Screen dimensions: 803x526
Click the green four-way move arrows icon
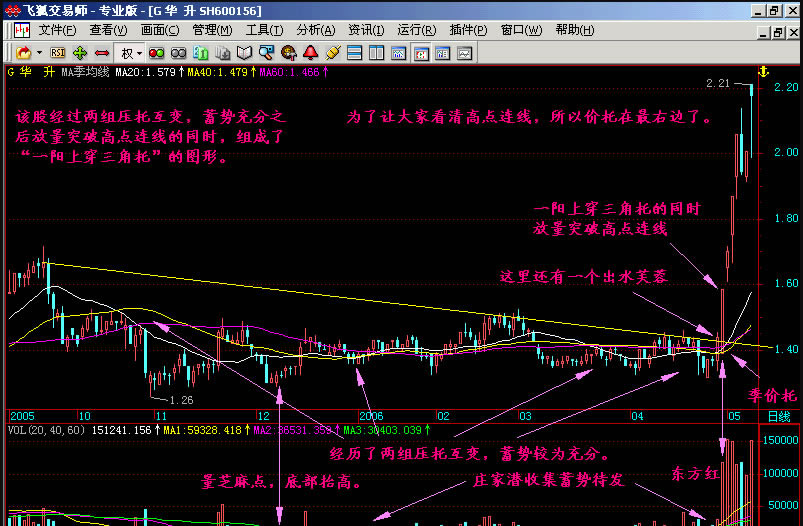coord(79,52)
